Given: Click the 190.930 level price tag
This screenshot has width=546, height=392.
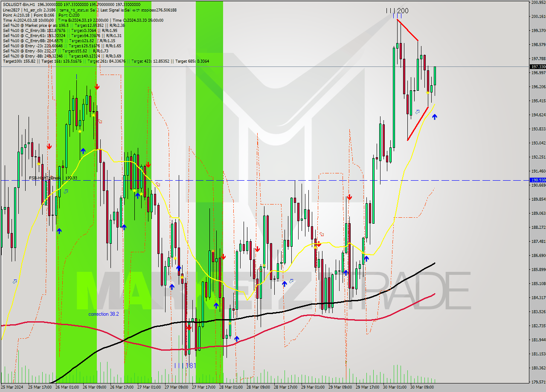Looking at the screenshot, I should [x=537, y=180].
